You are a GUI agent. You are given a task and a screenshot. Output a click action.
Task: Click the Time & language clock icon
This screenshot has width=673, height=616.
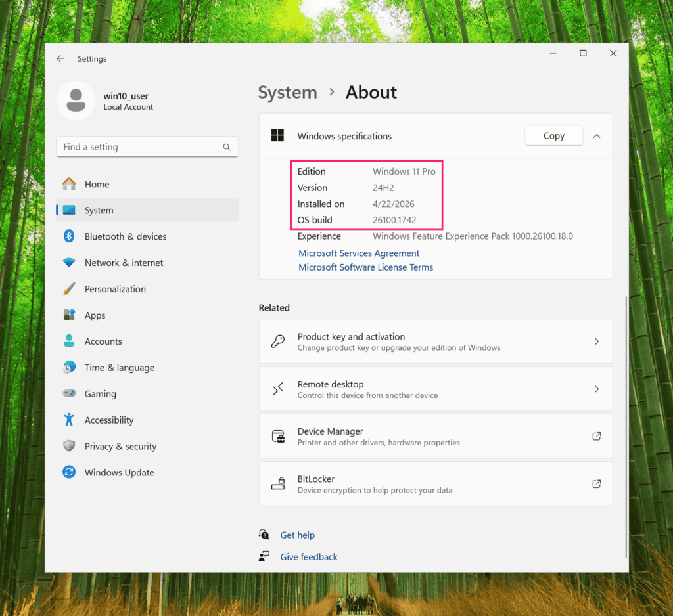pyautogui.click(x=69, y=367)
